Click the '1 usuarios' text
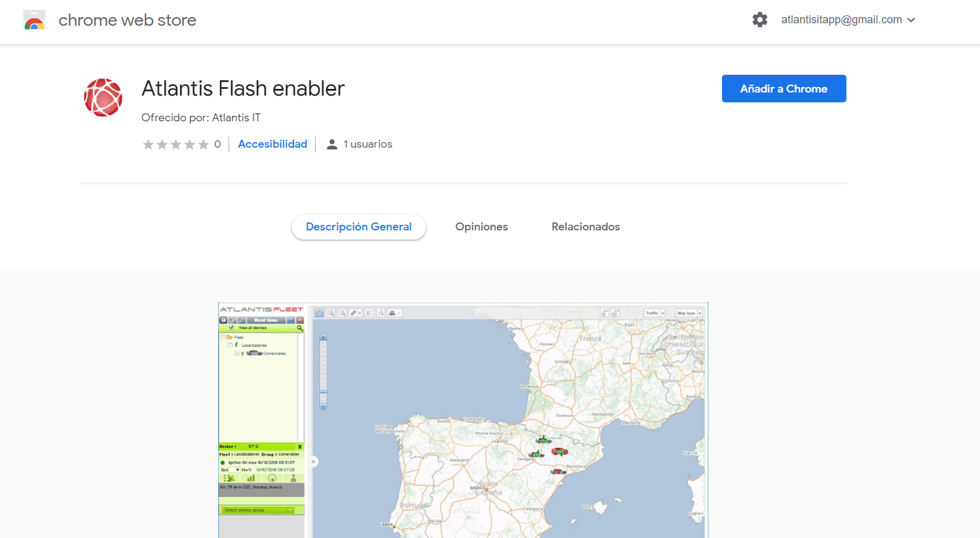Viewport: 980px width, 538px height. tap(368, 144)
